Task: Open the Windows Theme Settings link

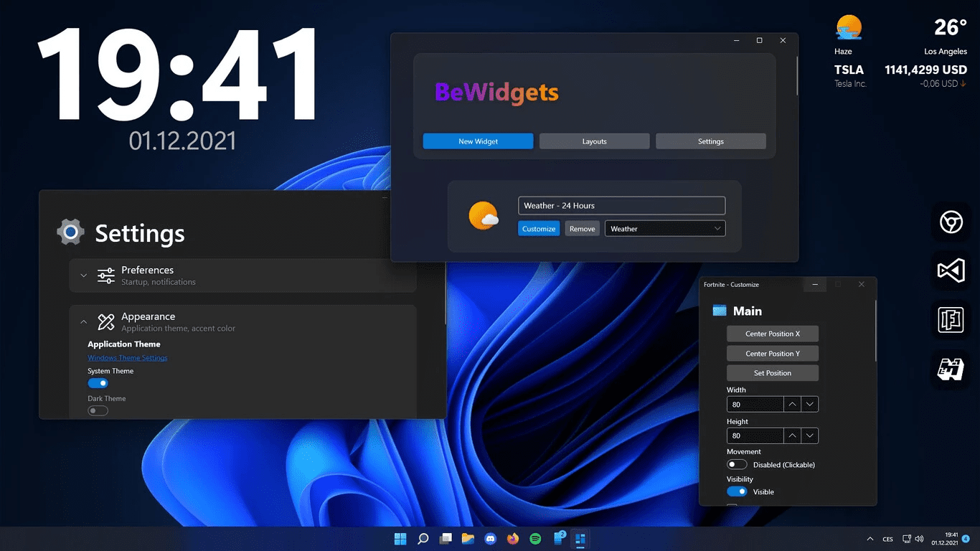Action: (x=127, y=357)
